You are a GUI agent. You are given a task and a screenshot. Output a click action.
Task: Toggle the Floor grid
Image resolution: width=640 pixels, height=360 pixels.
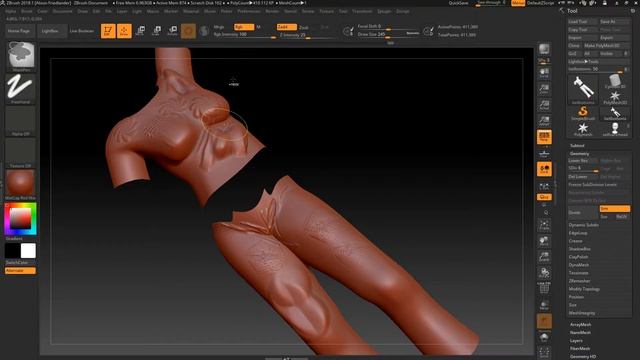tap(544, 153)
